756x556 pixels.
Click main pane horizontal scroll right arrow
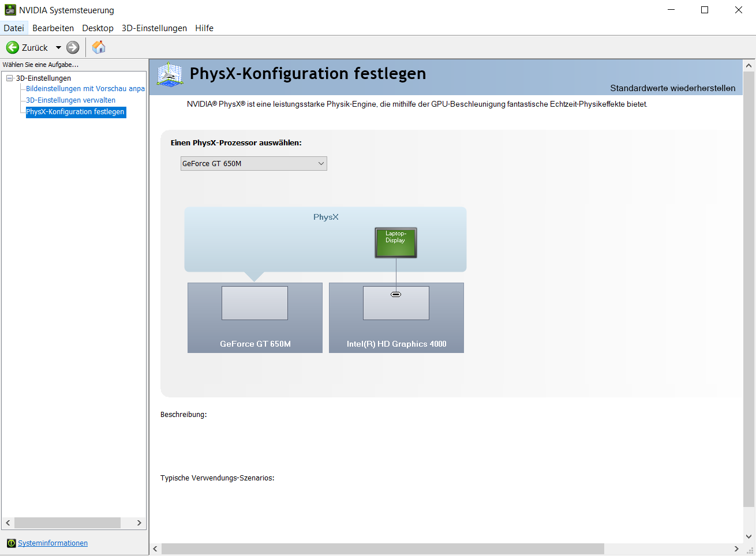pyautogui.click(x=736, y=549)
